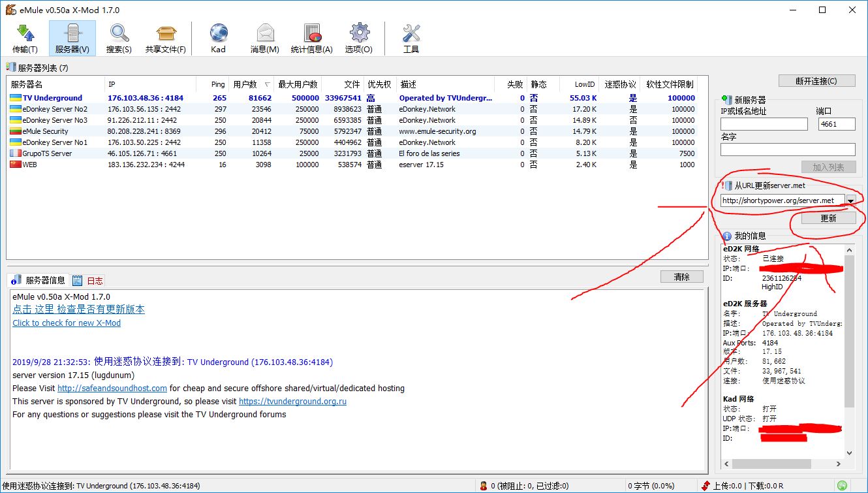Focus the server.met URL text box
This screenshot has height=493, width=868.
pyautogui.click(x=783, y=200)
